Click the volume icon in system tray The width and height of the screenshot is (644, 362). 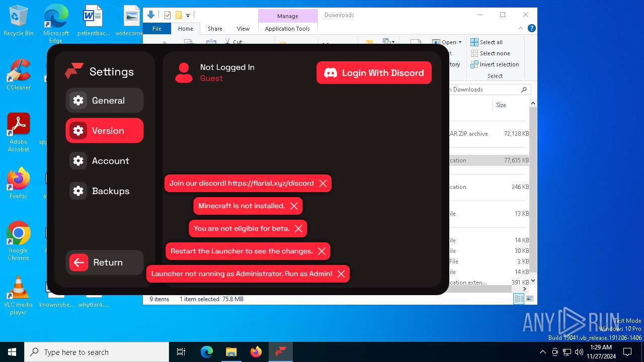[579, 352]
